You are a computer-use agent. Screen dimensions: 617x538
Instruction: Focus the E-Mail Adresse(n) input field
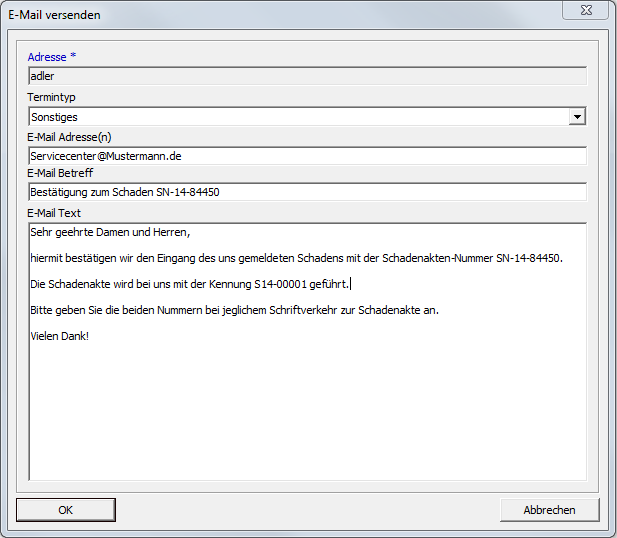[306, 156]
